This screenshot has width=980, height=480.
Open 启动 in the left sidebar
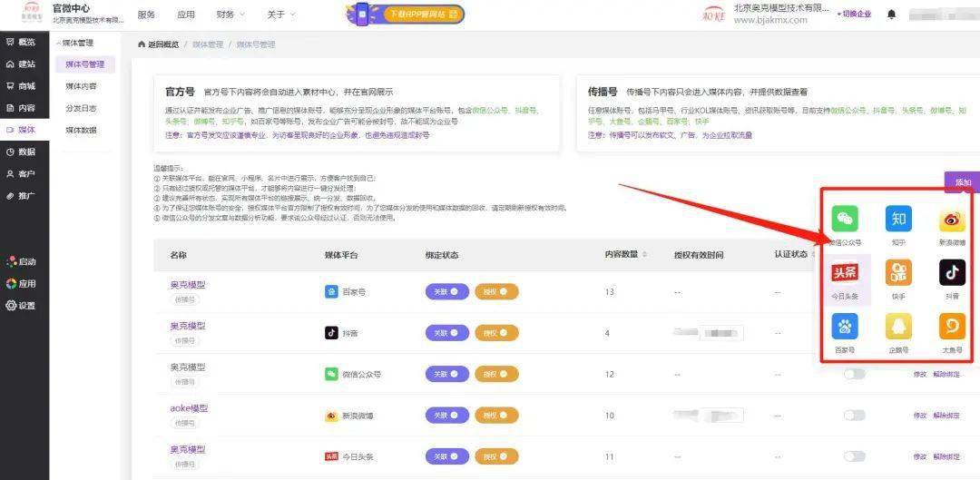pyautogui.click(x=21, y=261)
